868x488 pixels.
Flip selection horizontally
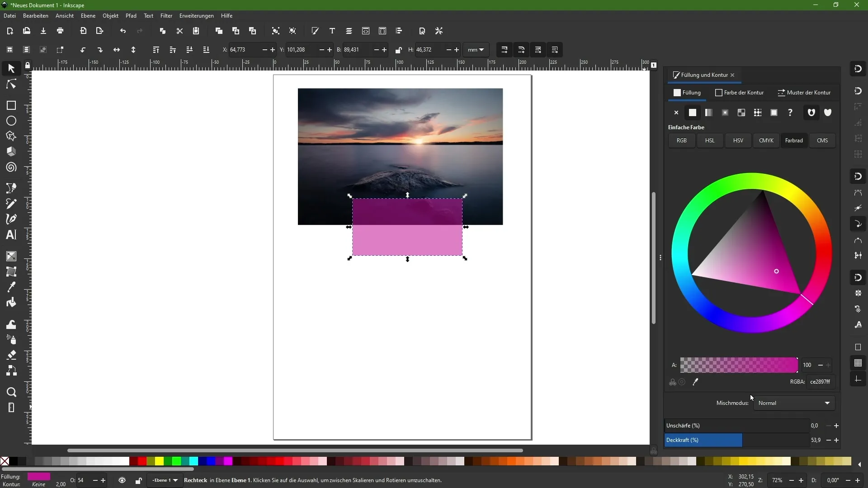point(117,50)
